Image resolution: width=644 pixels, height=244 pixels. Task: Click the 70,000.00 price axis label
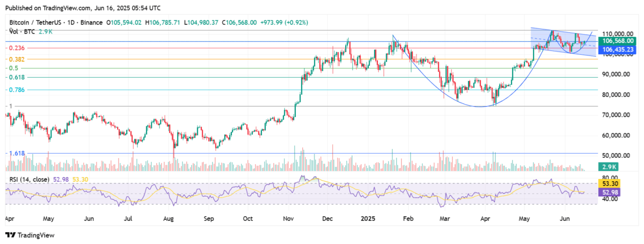pos(616,115)
